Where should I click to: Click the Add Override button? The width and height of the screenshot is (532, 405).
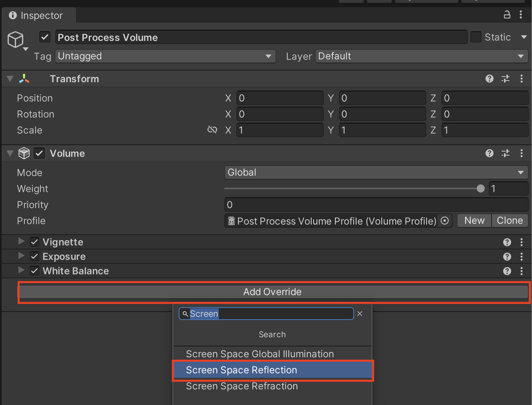273,292
